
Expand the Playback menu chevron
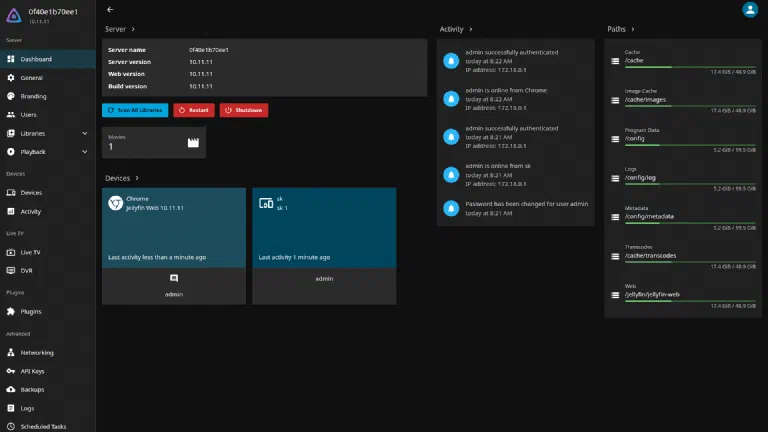85,152
